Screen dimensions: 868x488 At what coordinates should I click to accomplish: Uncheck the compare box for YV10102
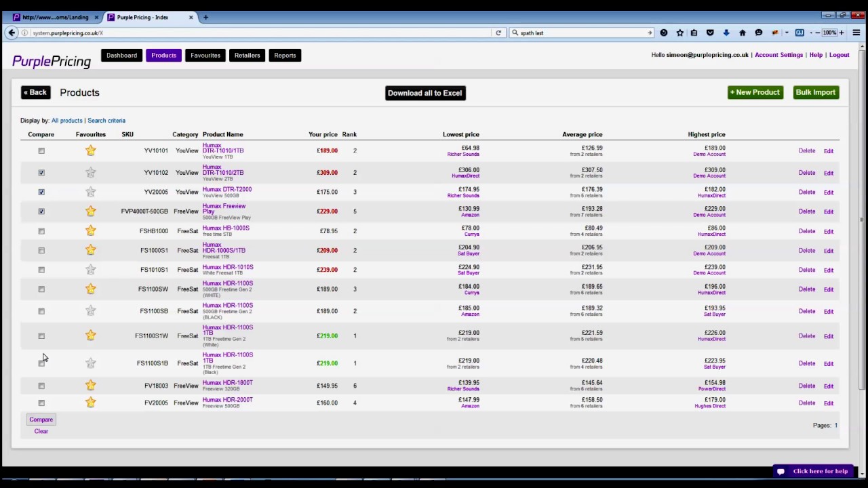tap(41, 173)
